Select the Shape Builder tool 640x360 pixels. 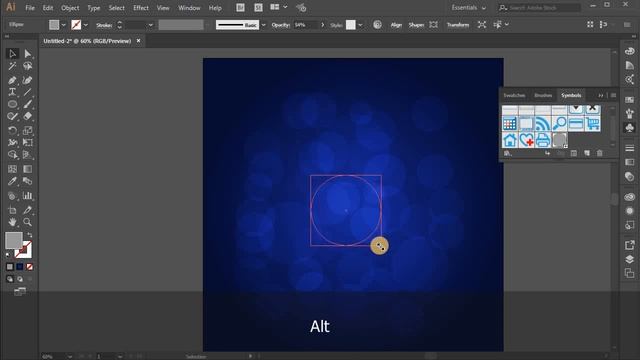pyautogui.click(x=12, y=155)
